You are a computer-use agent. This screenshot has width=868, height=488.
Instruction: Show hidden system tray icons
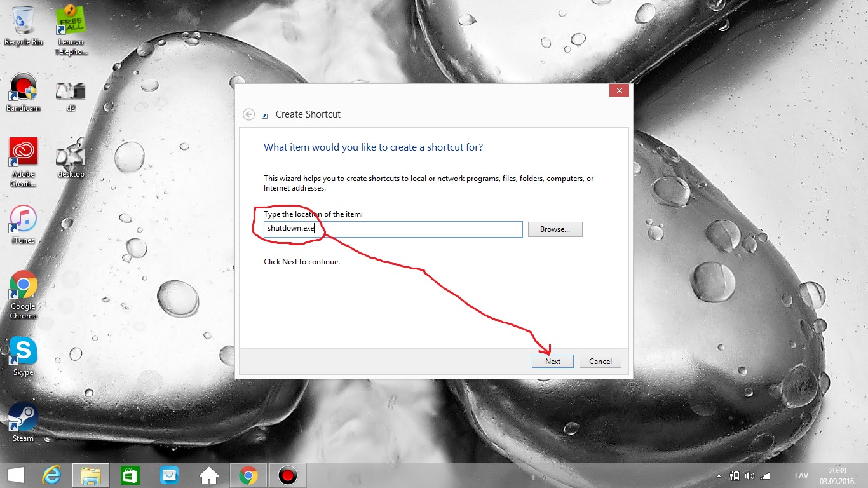point(719,475)
